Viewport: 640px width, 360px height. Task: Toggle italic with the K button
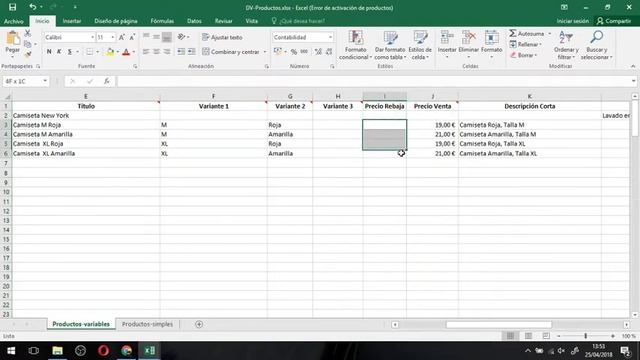pyautogui.click(x=59, y=52)
